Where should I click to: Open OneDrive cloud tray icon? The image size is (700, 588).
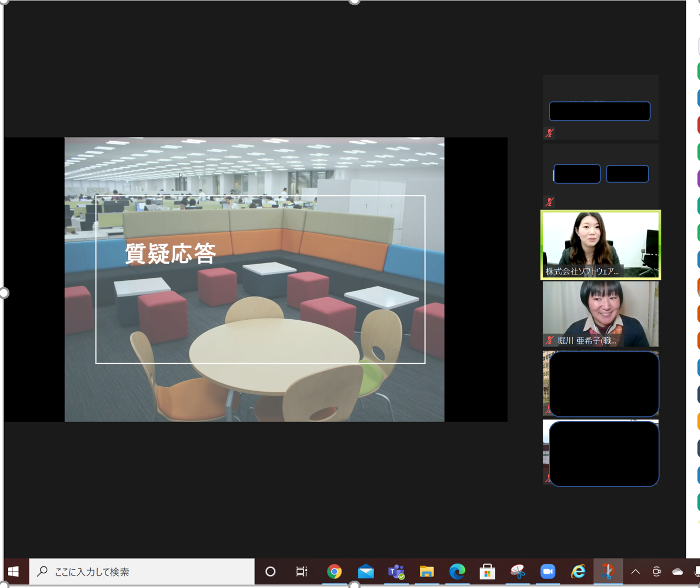(677, 571)
